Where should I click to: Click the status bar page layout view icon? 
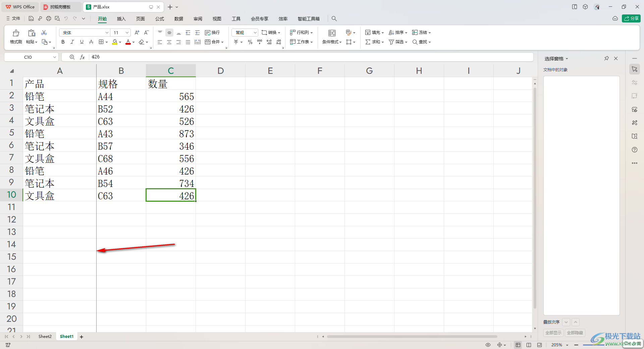(529, 345)
